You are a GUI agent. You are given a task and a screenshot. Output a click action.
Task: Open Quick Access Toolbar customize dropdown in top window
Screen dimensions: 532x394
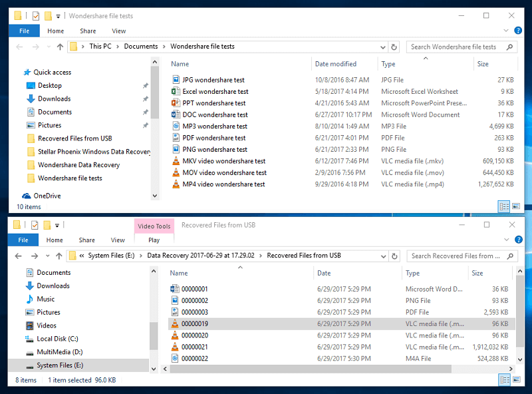[58, 16]
